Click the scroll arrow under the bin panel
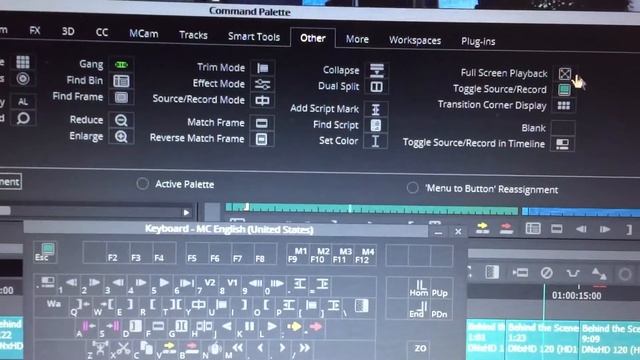 point(186,212)
